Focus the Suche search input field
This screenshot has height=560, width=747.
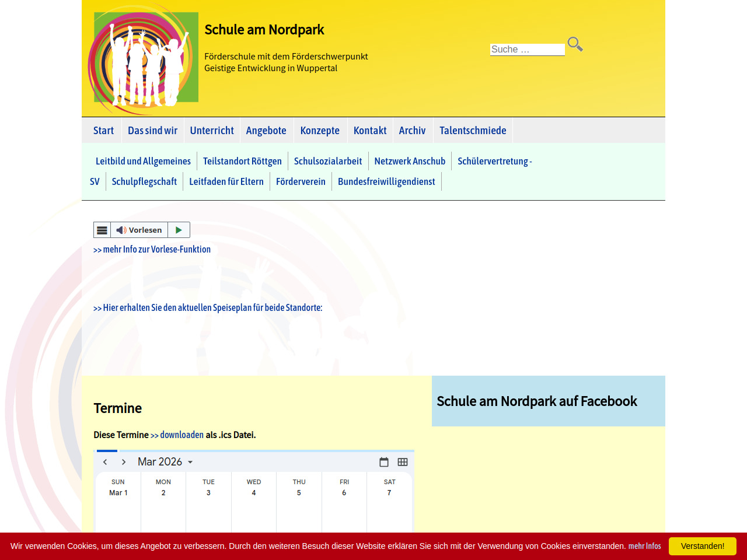527,50
